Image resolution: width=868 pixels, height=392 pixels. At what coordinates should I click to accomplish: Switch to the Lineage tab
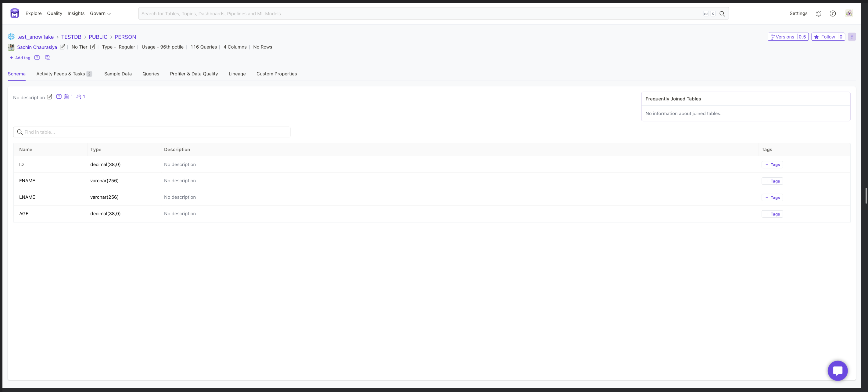(237, 74)
